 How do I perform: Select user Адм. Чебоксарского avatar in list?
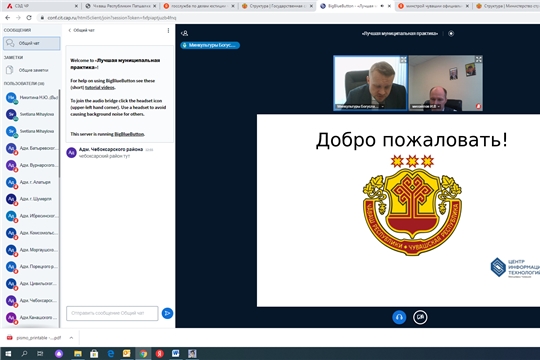tap(11, 300)
